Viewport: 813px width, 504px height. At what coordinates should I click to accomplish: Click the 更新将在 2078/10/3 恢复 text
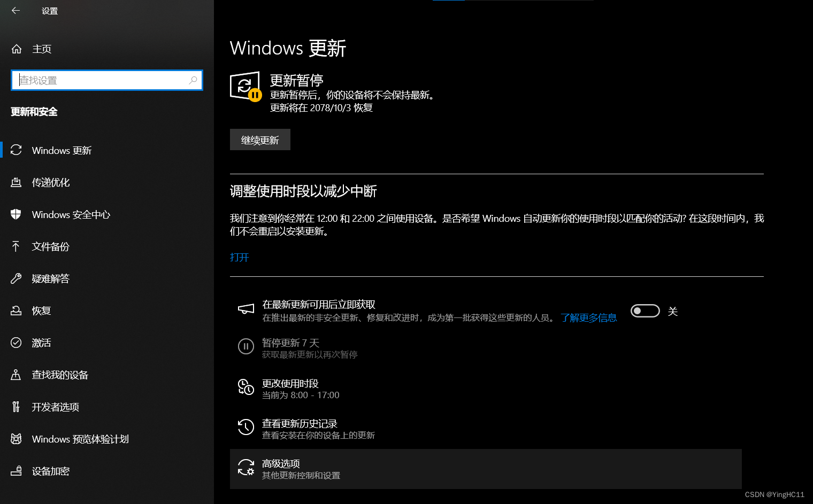click(321, 108)
